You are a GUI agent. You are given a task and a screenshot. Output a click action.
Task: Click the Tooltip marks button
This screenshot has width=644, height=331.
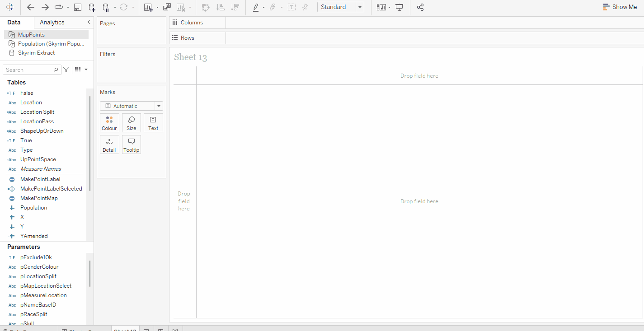coord(132,145)
